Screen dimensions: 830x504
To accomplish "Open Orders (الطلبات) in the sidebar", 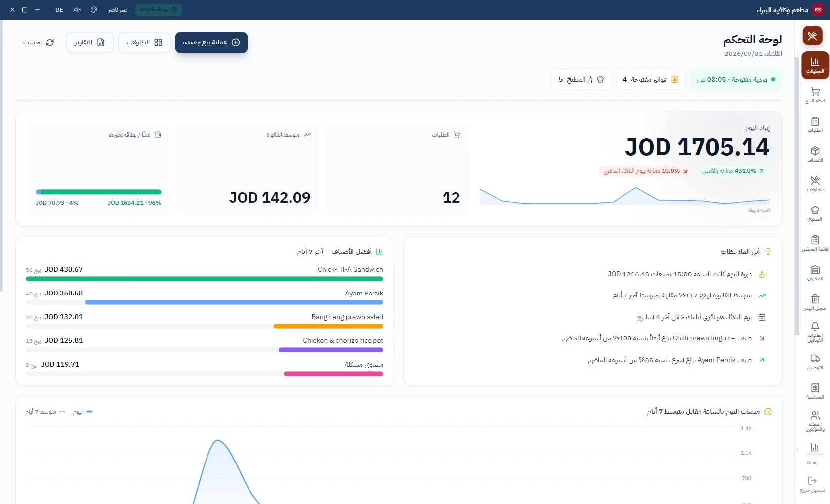I will 815,125.
